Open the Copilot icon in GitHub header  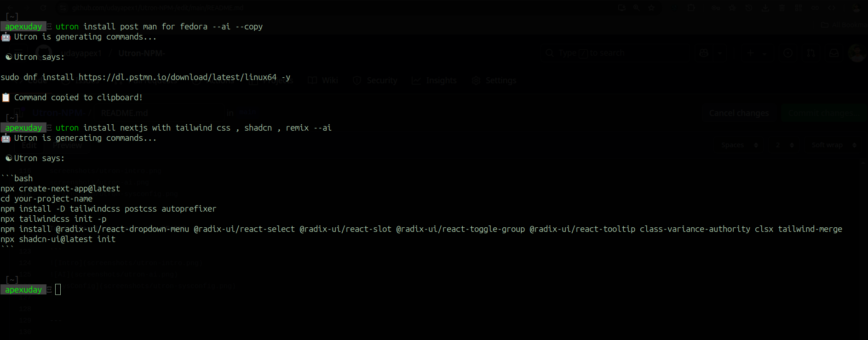[704, 53]
